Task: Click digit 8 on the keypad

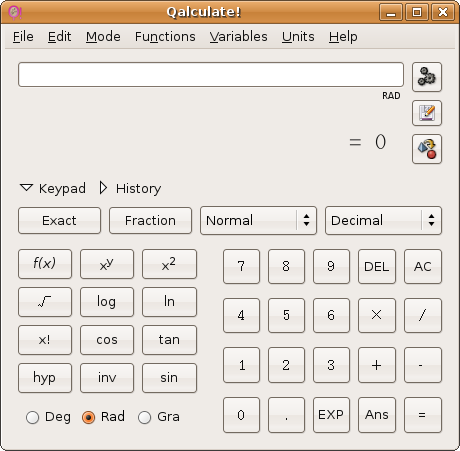Action: click(286, 266)
